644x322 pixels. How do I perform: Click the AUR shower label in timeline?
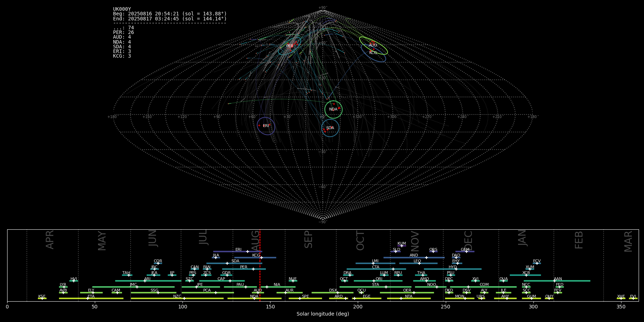pos(289,291)
